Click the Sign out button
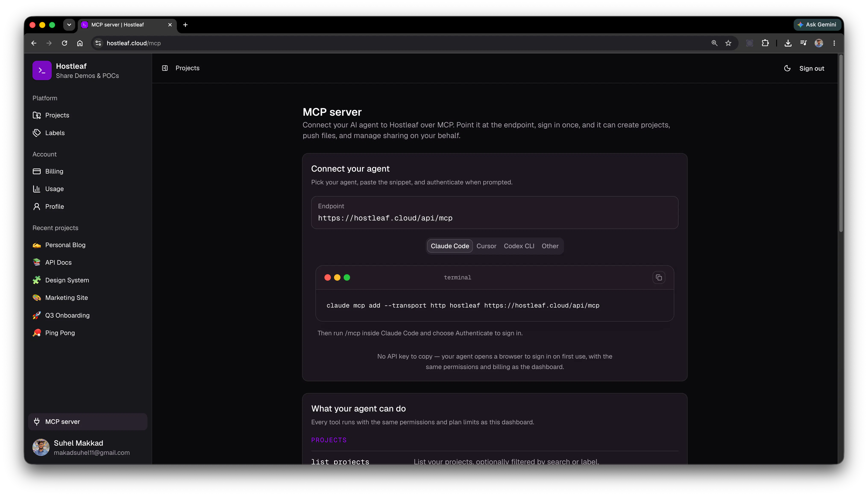This screenshot has width=868, height=496. [812, 69]
